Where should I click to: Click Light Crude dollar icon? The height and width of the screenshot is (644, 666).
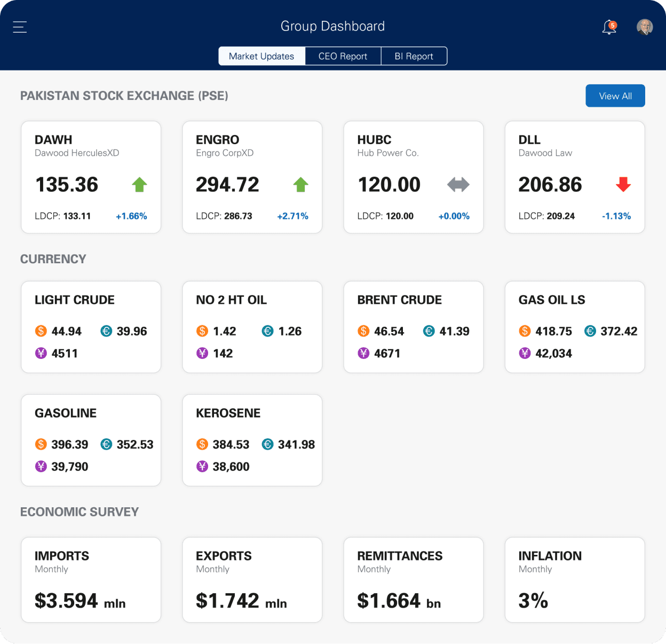[x=41, y=331]
